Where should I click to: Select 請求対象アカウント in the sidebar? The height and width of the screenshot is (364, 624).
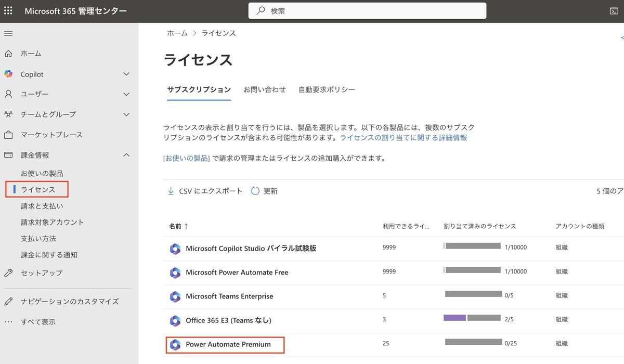coord(53,222)
